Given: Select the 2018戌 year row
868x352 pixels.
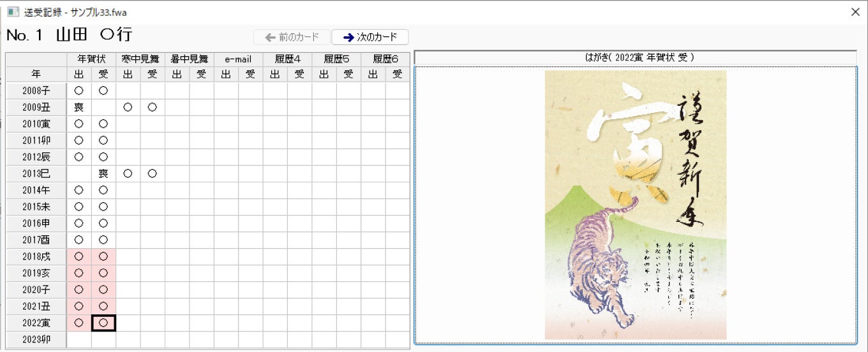Looking at the screenshot, I should tap(36, 256).
